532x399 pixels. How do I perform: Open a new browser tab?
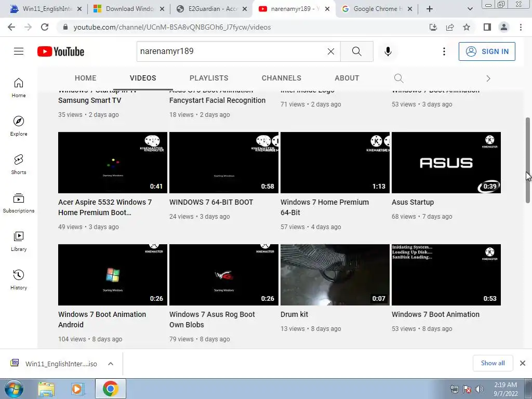[430, 9]
